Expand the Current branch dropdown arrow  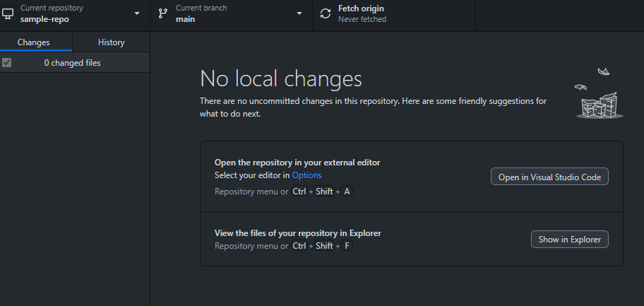(x=299, y=13)
